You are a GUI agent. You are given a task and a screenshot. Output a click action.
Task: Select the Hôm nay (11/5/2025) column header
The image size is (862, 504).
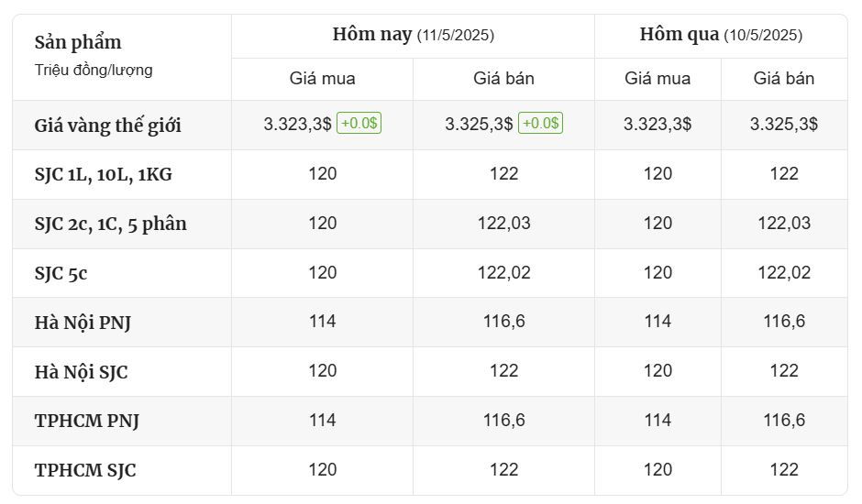click(413, 35)
